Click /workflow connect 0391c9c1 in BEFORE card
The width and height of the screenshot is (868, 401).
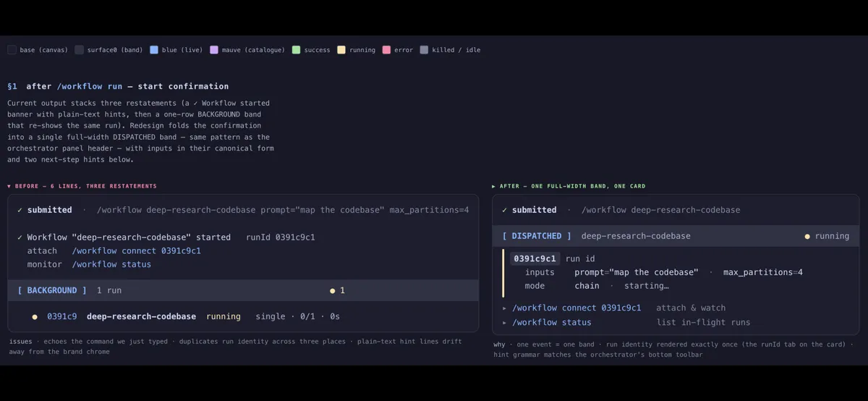[x=137, y=251]
